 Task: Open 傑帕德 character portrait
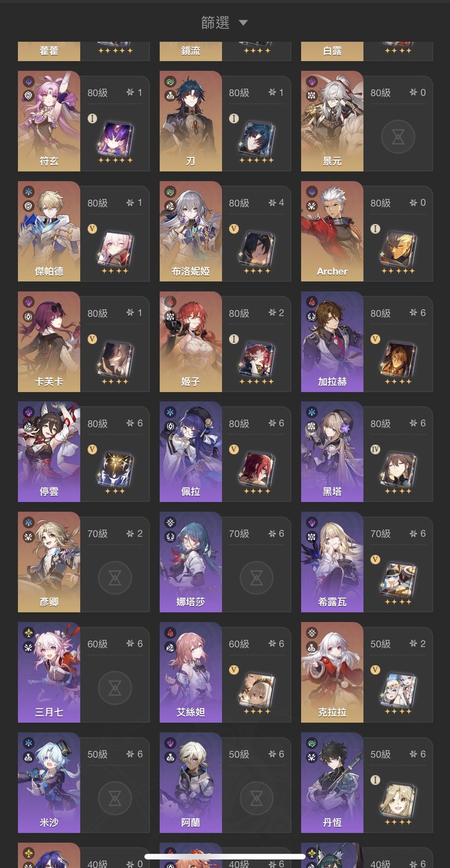[x=49, y=231]
